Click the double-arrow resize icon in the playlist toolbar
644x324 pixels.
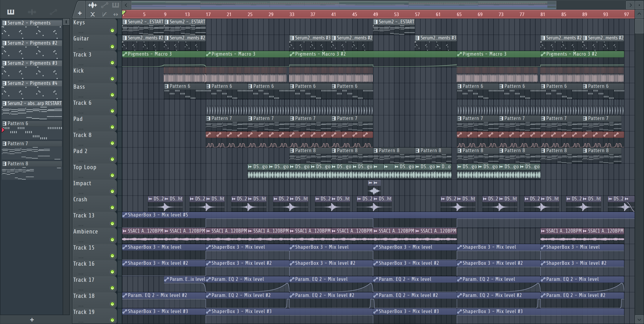point(116,14)
